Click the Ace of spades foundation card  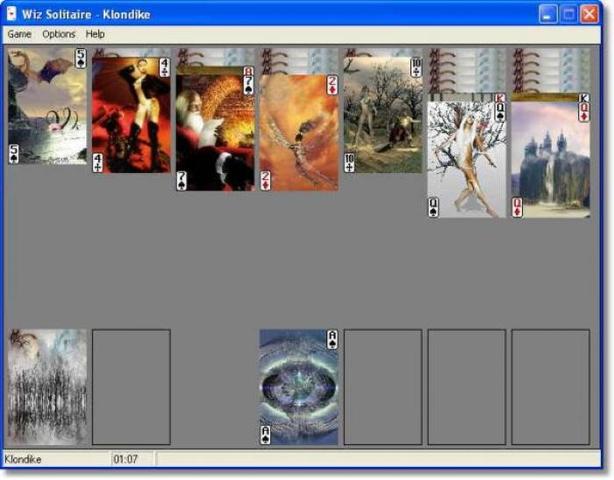[x=299, y=387]
